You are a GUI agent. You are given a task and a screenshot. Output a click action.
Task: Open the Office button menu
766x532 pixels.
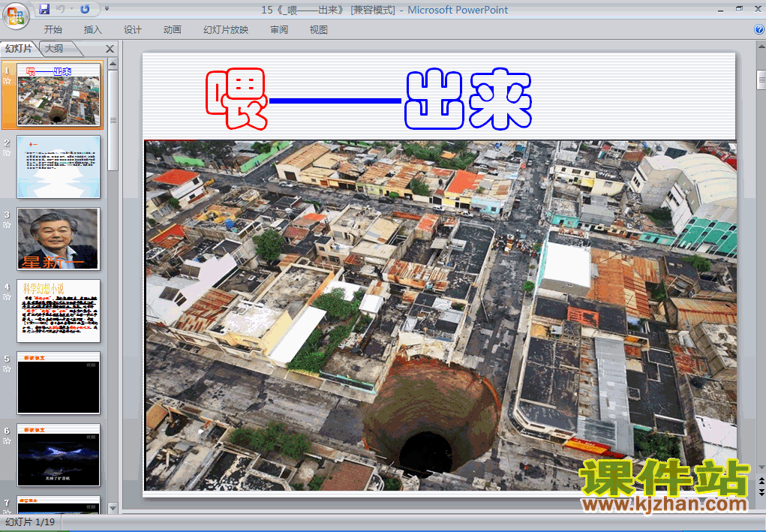coord(16,17)
